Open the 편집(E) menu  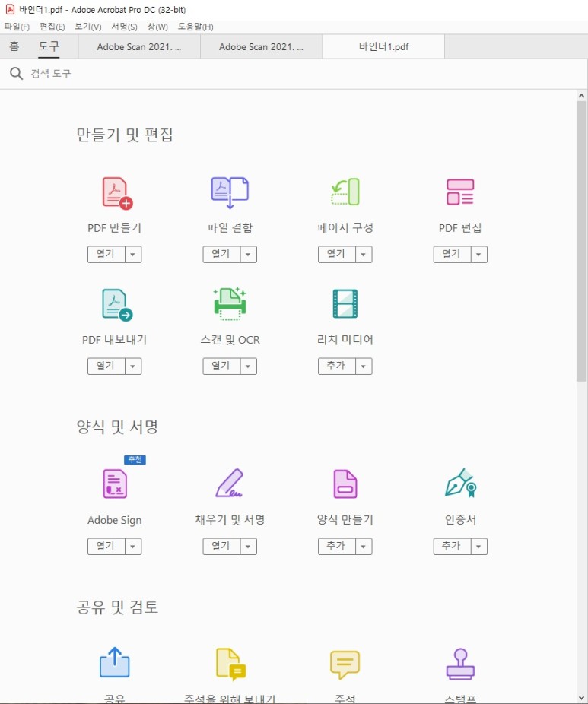[x=52, y=27]
